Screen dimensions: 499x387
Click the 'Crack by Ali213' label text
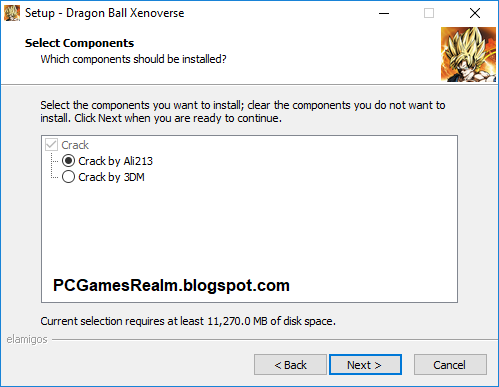(115, 161)
